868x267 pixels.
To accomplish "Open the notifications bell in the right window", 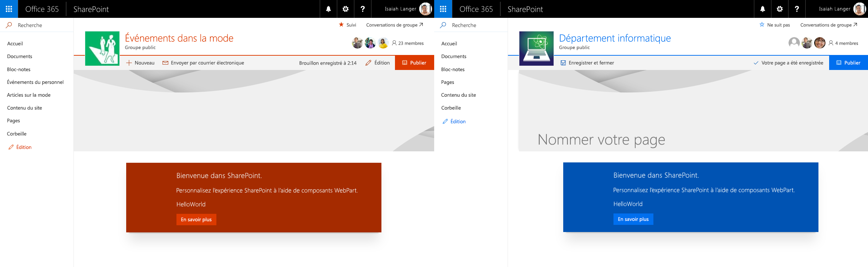I will pyautogui.click(x=762, y=9).
